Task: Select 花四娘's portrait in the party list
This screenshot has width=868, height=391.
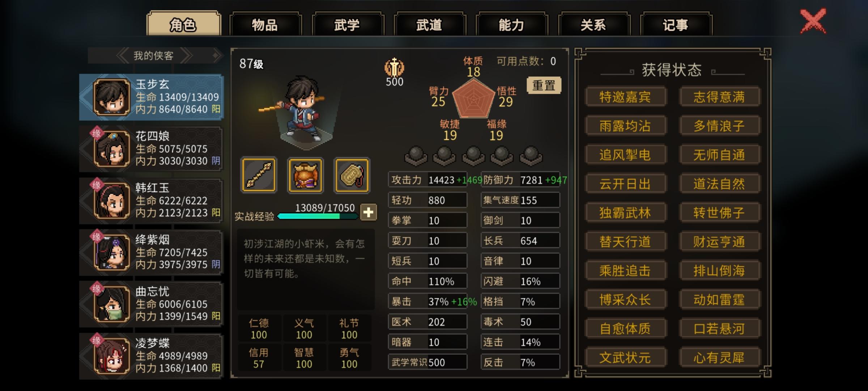Action: click(x=112, y=149)
